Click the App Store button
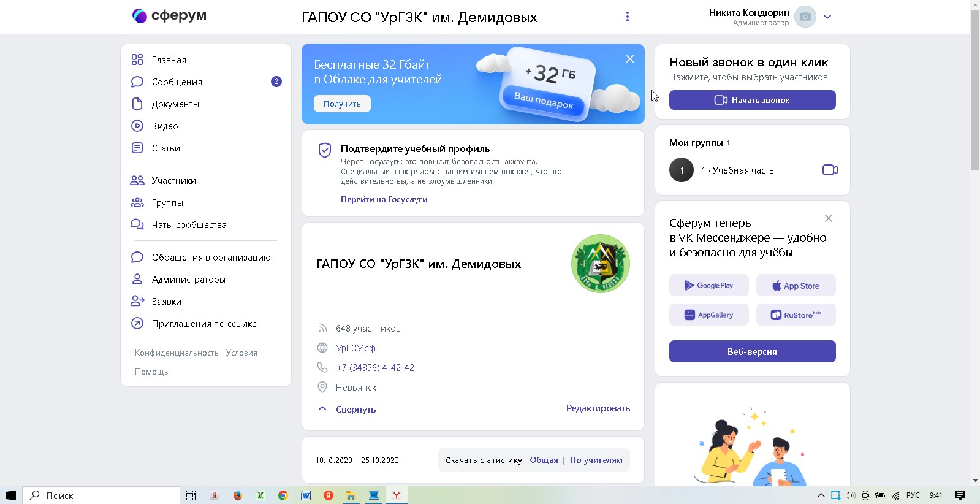 tap(796, 285)
